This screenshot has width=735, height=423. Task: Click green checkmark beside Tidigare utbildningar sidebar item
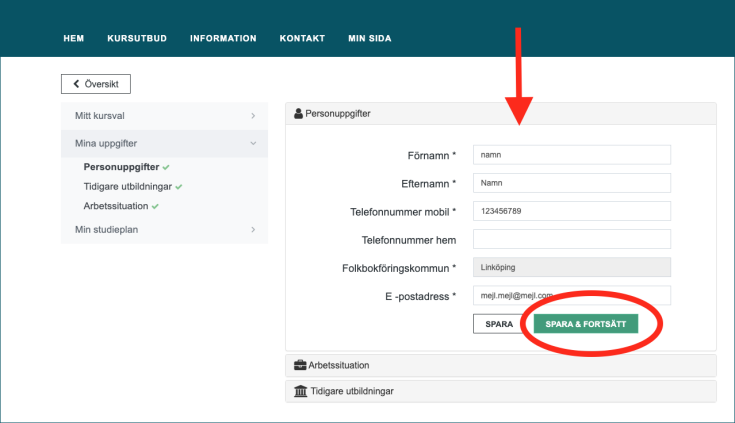coord(179,187)
